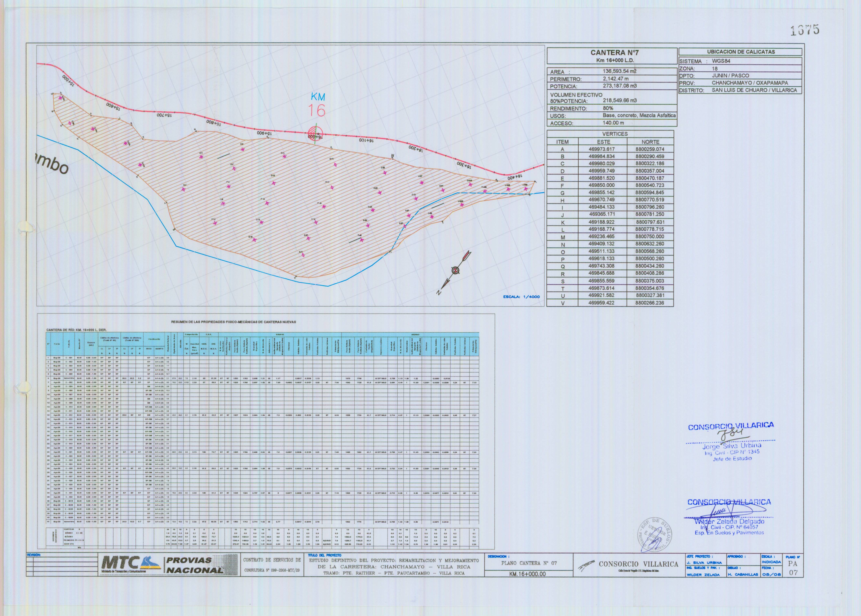Viewport: 861px width, 616px height.
Task: Click the page number 1675
Action: (805, 30)
